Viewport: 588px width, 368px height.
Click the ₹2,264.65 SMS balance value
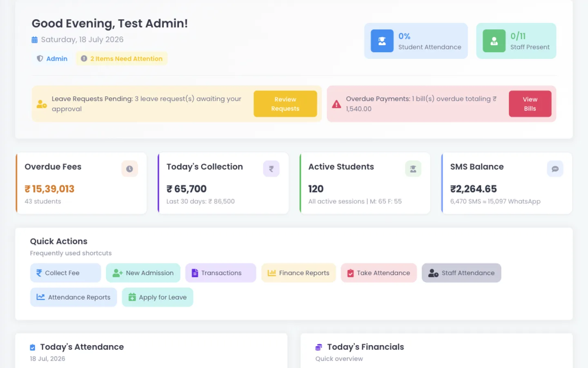[x=474, y=189]
